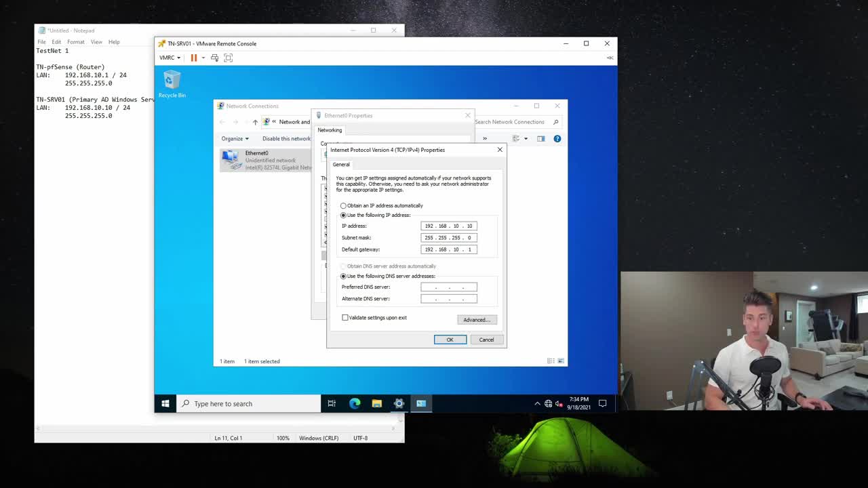Click the Alternate DNS server field
This screenshot has height=488, width=868.
pyautogui.click(x=449, y=299)
